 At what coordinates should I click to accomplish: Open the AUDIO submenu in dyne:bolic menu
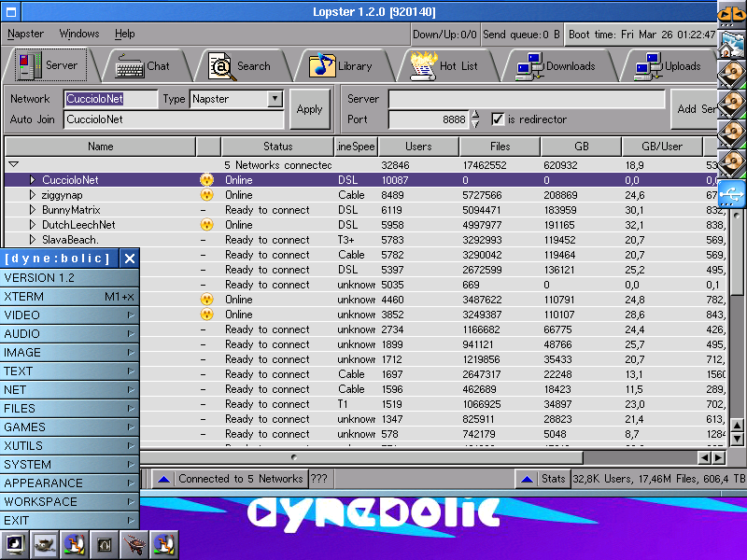pyautogui.click(x=69, y=334)
